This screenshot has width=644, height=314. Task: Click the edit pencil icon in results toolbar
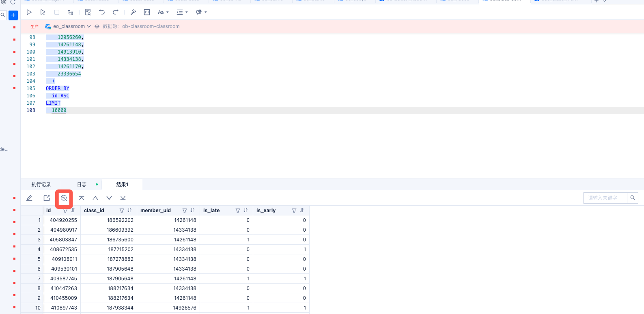point(29,198)
